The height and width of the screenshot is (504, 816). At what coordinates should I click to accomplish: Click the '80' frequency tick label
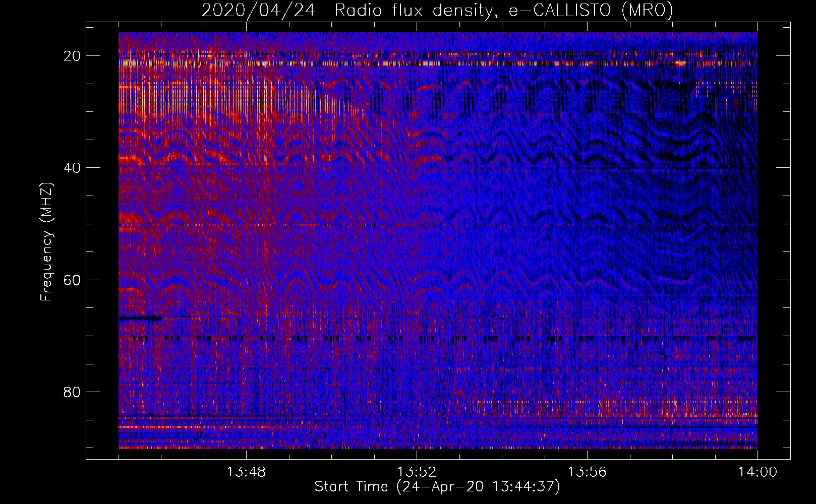coord(73,392)
